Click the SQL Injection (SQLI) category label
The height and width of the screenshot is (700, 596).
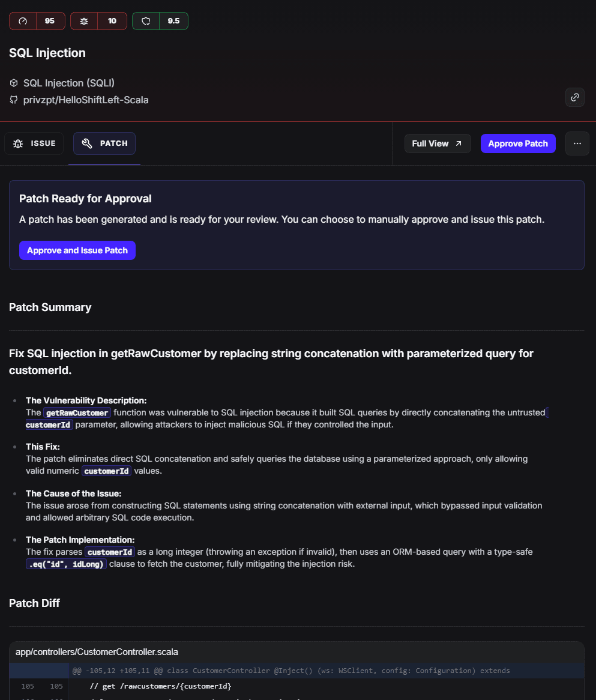(x=69, y=83)
